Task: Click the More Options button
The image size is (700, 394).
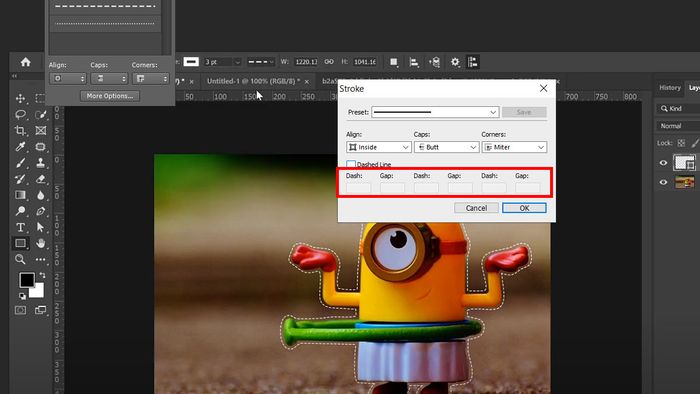Action: [x=110, y=96]
